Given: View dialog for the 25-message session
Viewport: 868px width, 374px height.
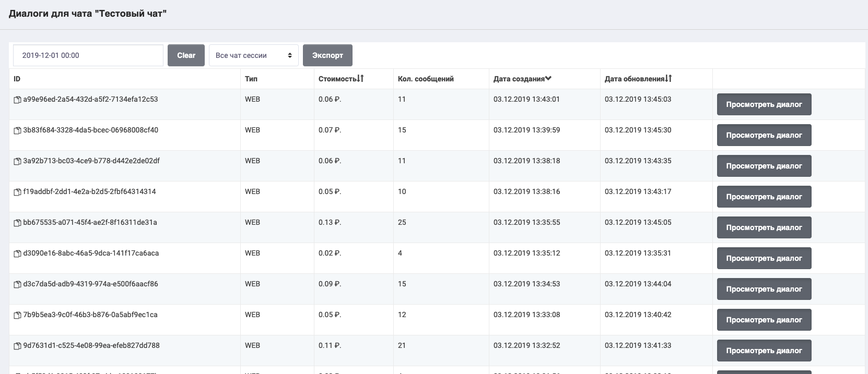Looking at the screenshot, I should click(x=764, y=227).
